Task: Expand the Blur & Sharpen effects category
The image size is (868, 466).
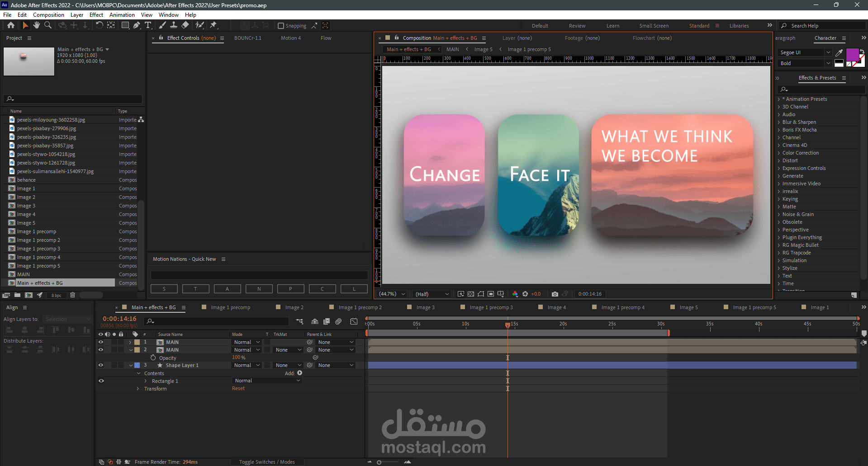Action: click(x=779, y=122)
